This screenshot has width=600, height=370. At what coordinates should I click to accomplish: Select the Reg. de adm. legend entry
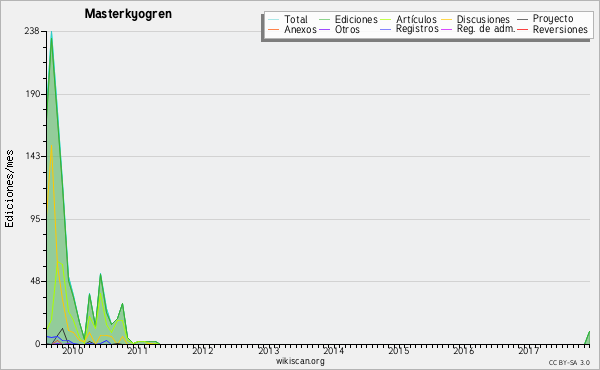click(x=478, y=29)
